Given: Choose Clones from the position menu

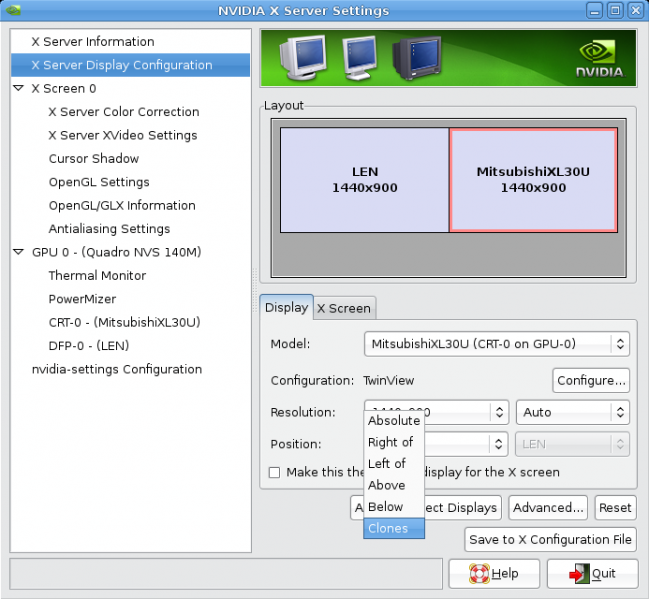Looking at the screenshot, I should 394,528.
